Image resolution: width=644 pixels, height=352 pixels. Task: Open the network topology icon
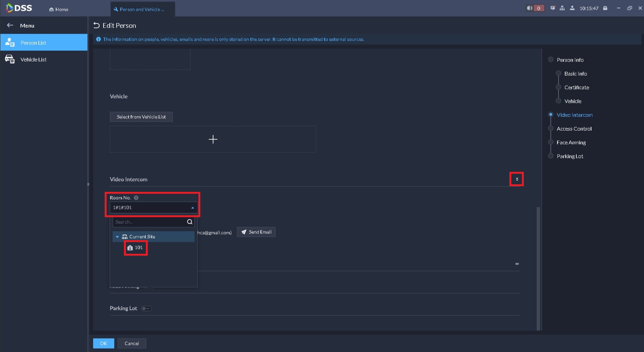click(562, 8)
